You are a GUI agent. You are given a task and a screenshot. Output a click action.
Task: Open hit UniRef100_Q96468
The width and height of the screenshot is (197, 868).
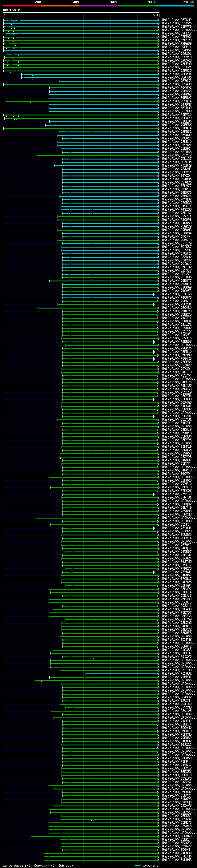(177, 91)
